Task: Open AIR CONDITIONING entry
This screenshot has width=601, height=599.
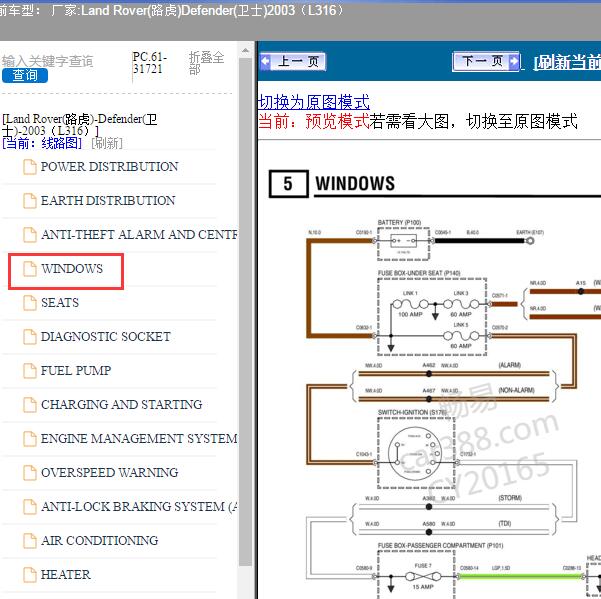Action: (100, 540)
